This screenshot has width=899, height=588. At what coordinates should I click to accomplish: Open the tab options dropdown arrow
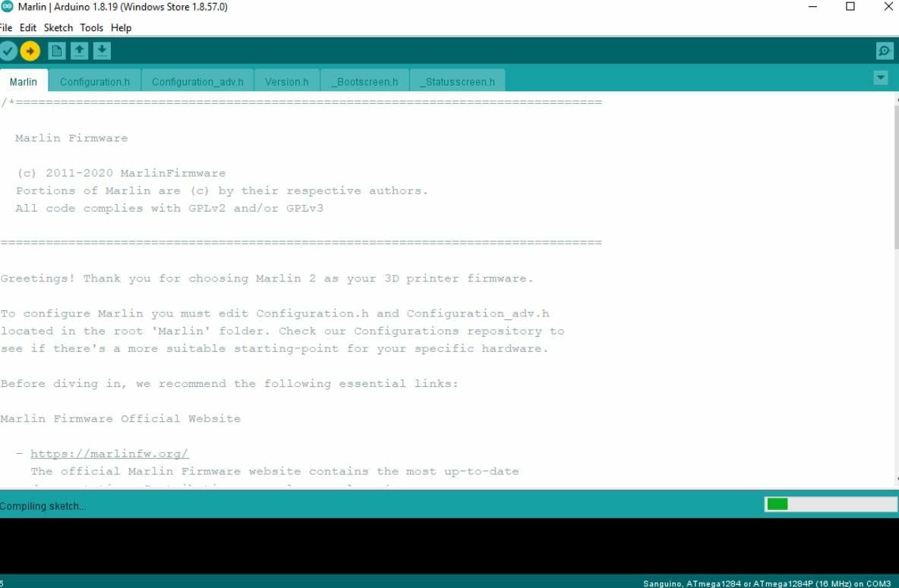click(x=881, y=78)
